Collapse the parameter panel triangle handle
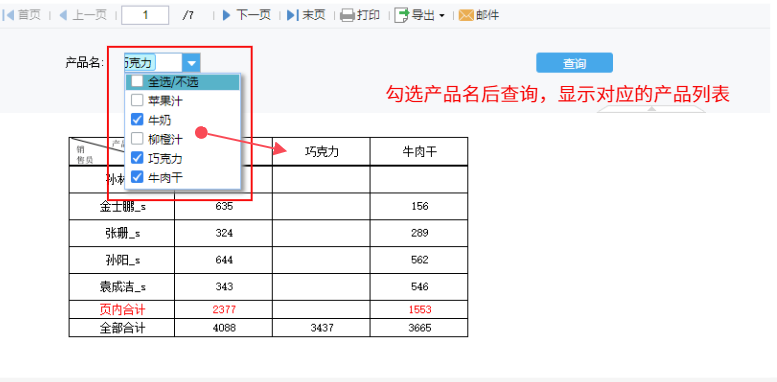This screenshot has height=382, width=777. click(652, 109)
